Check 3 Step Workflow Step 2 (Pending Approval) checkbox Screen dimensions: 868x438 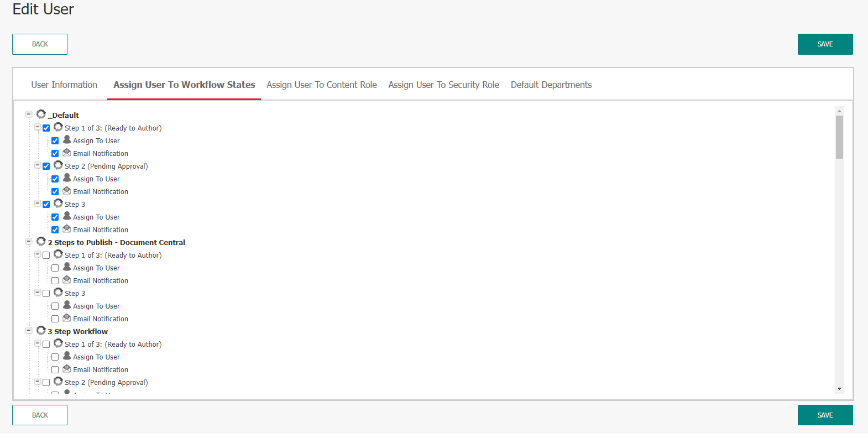46,383
